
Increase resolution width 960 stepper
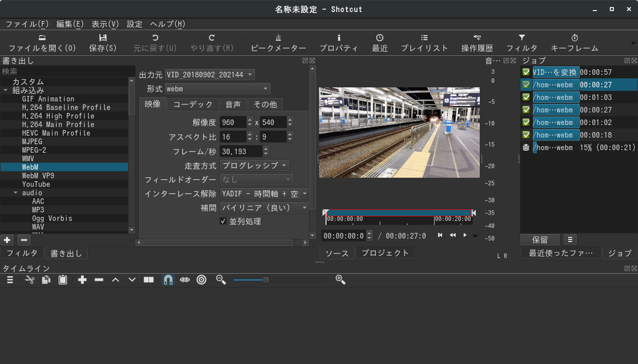pos(250,119)
